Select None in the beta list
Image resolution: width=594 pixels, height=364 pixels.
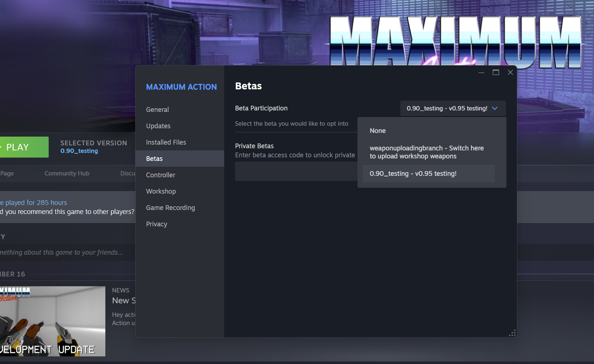(x=429, y=131)
